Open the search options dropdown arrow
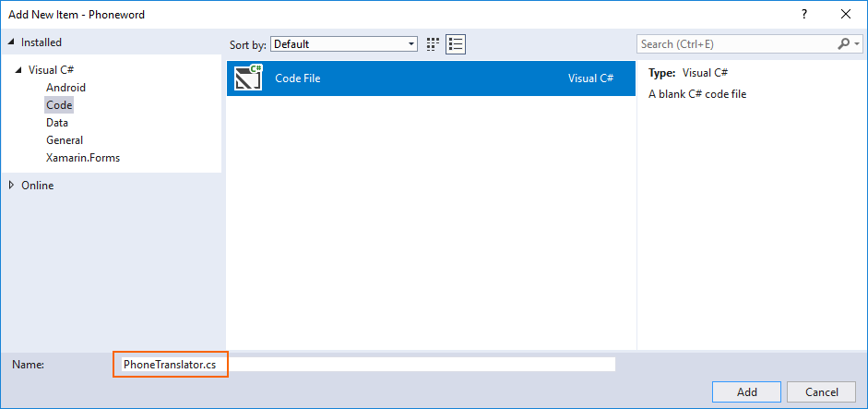Screen dimensions: 868x409 [x=857, y=44]
